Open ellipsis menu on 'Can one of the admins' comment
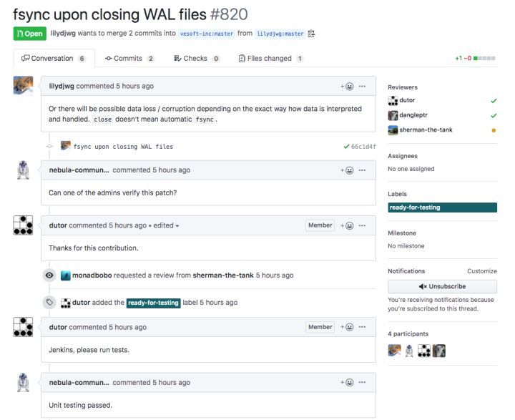This screenshot has width=515, height=420. (362, 170)
